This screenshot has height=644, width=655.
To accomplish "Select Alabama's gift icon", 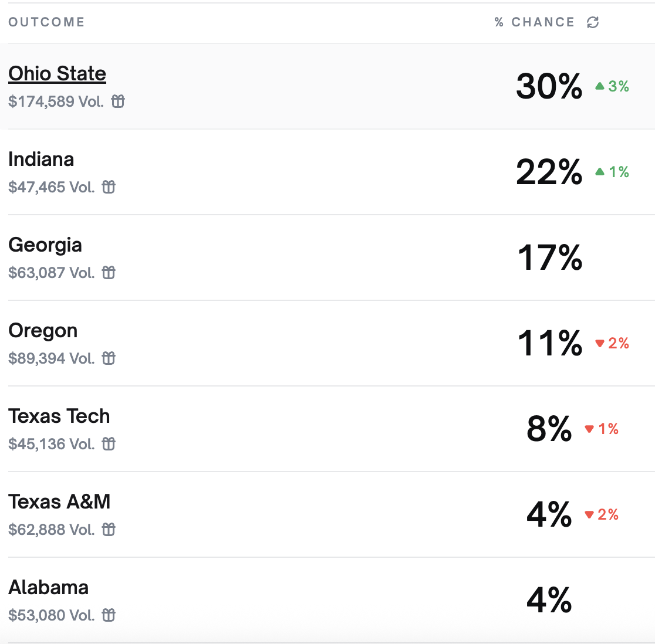I will (x=109, y=615).
